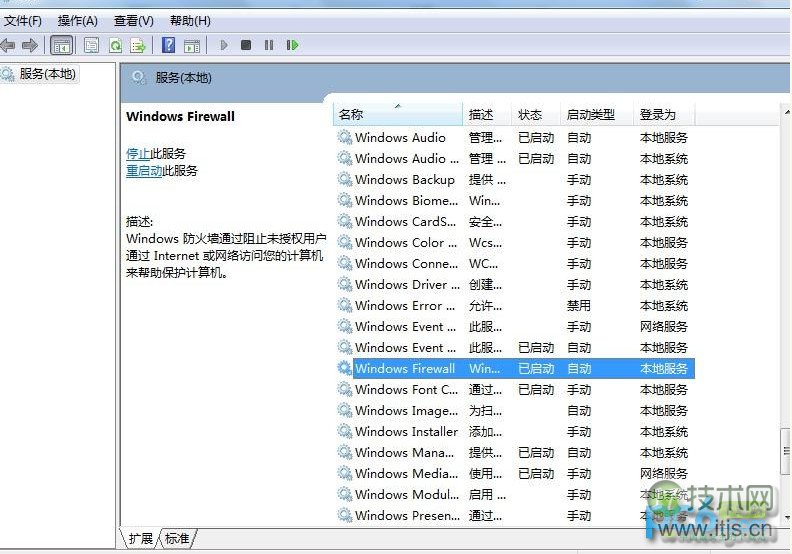The width and height of the screenshot is (792, 554).
Task: Click 禁用 startup type of Windows Error row
Action: click(578, 306)
